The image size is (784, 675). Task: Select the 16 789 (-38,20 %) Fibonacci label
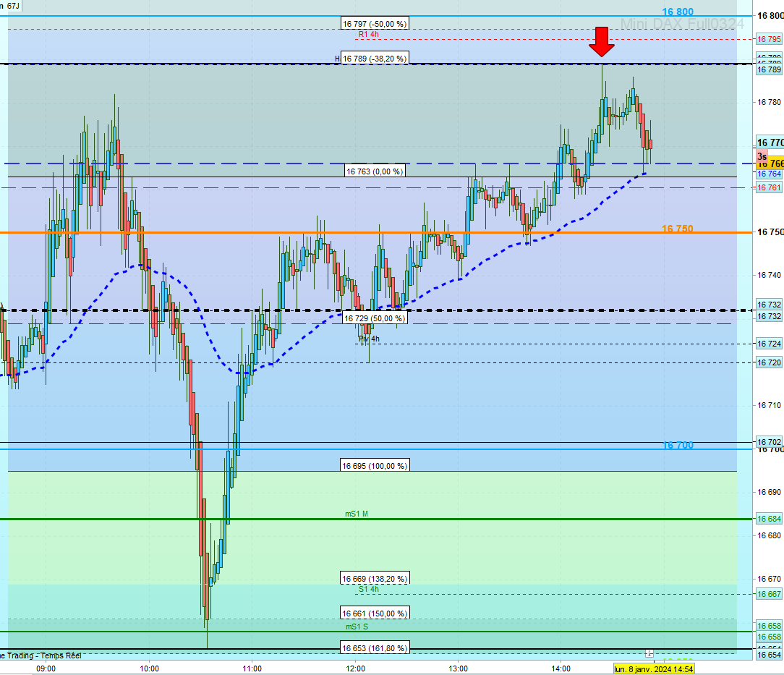(375, 59)
